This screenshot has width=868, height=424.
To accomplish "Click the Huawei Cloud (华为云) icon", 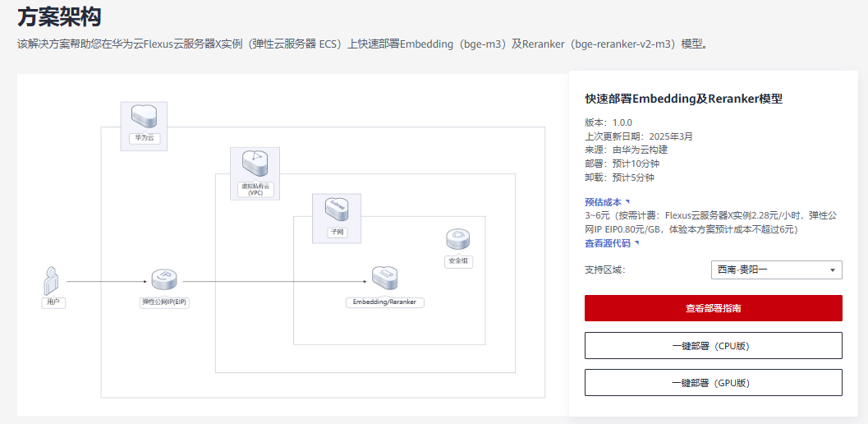I will pyautogui.click(x=144, y=116).
